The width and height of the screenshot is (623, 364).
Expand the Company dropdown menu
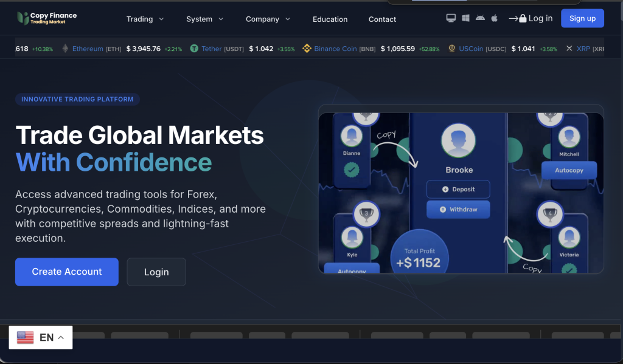268,19
